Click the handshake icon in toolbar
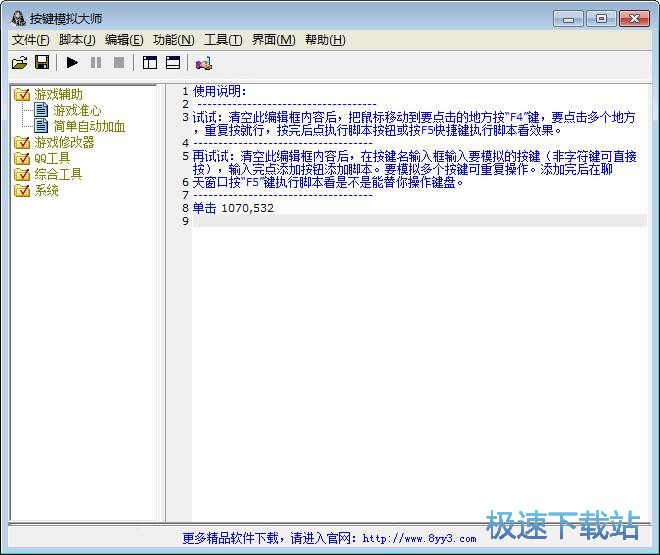This screenshot has height=555, width=660. 204,63
